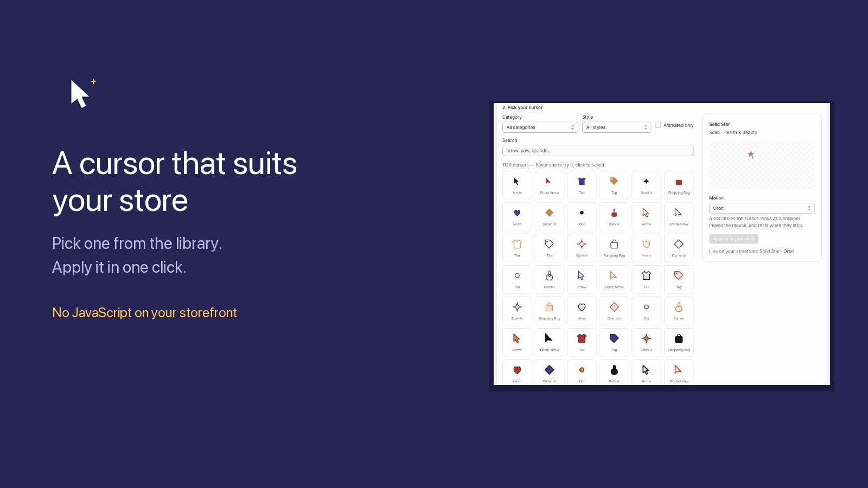
Task: Enable the Animated only checkbox
Action: [658, 125]
